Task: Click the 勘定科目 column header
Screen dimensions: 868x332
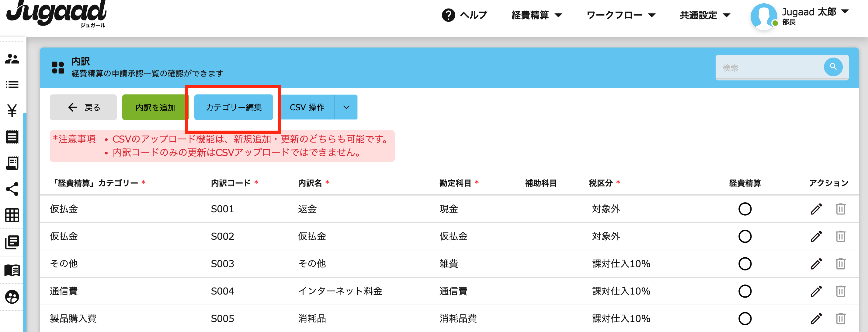Action: pos(455,183)
